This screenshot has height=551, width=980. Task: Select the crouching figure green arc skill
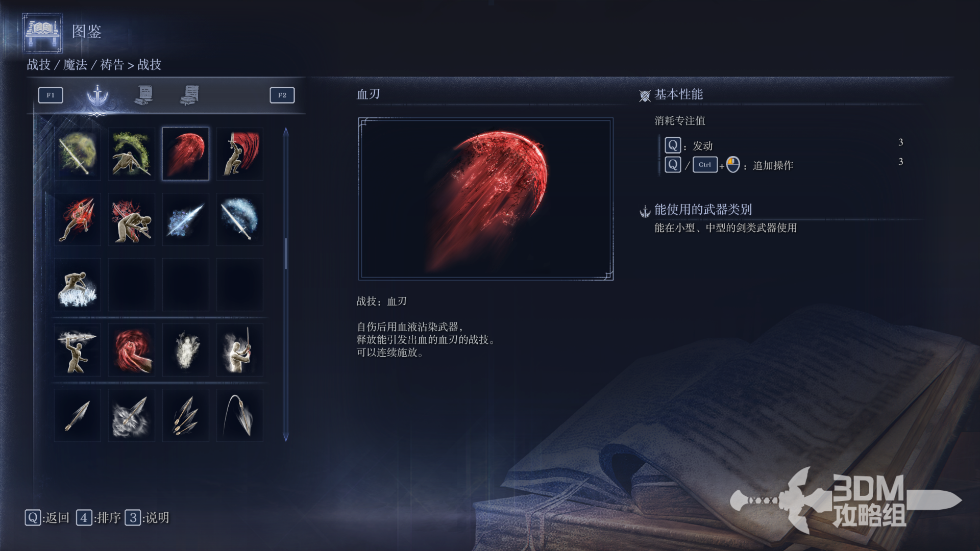(131, 154)
